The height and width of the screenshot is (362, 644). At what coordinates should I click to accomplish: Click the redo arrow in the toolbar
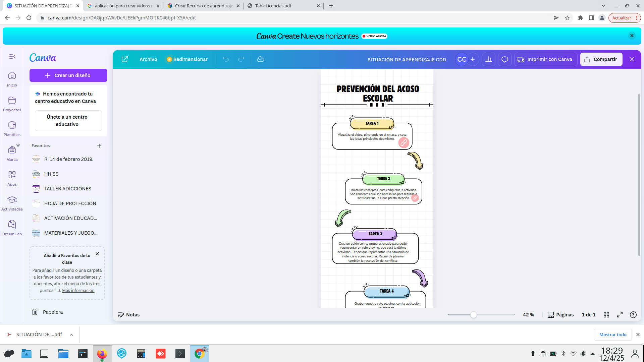pyautogui.click(x=241, y=59)
